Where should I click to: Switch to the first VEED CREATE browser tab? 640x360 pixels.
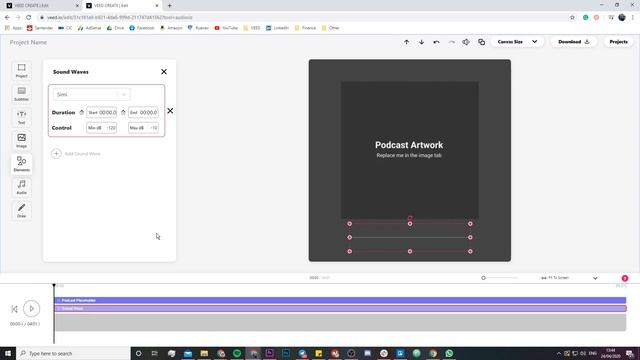tap(41, 6)
